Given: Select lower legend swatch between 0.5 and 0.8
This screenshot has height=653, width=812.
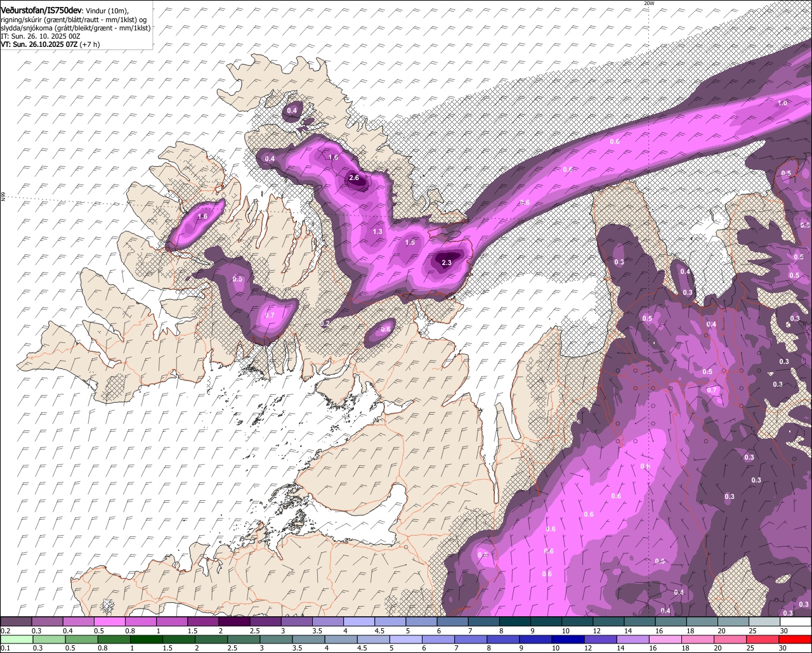Looking at the screenshot, I should click(82, 639).
